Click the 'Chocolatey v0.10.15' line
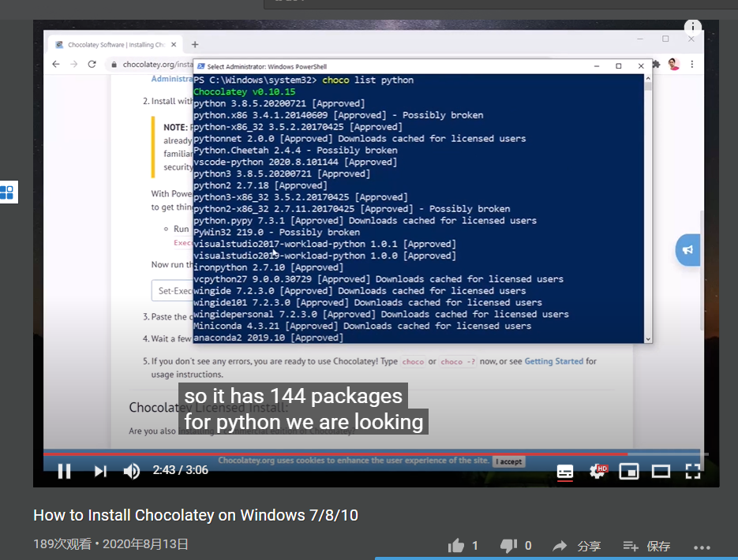738x560 pixels. (x=244, y=91)
